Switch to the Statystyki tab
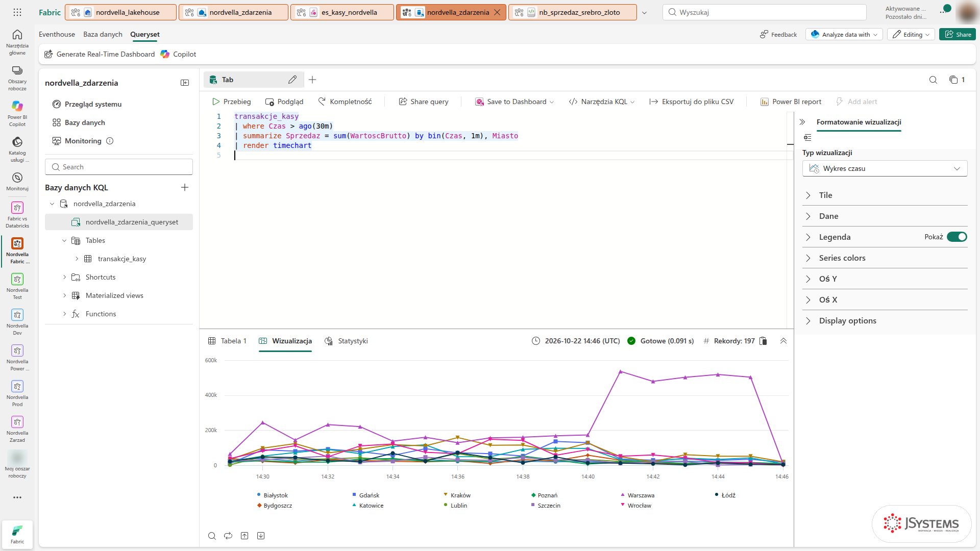The width and height of the screenshot is (980, 551). pos(346,341)
